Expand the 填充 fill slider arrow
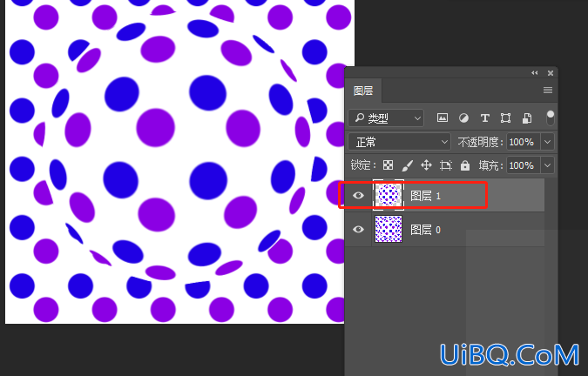 click(547, 165)
